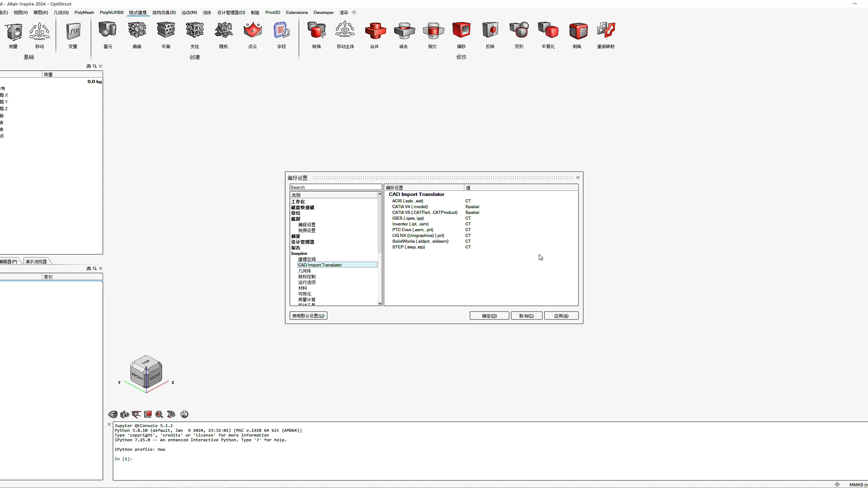This screenshot has width=868, height=488.
Task: Click the 使用默认设置(U) button
Action: 308,316
